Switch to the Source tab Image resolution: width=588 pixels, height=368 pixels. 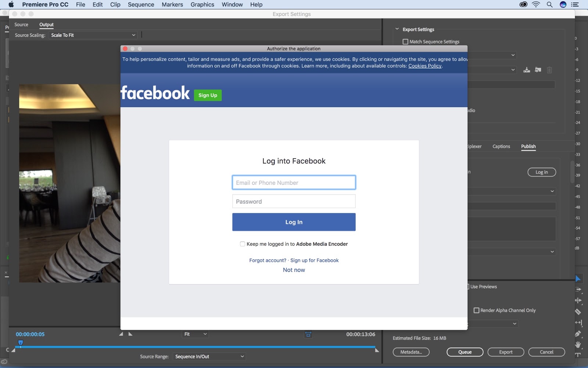coord(21,24)
